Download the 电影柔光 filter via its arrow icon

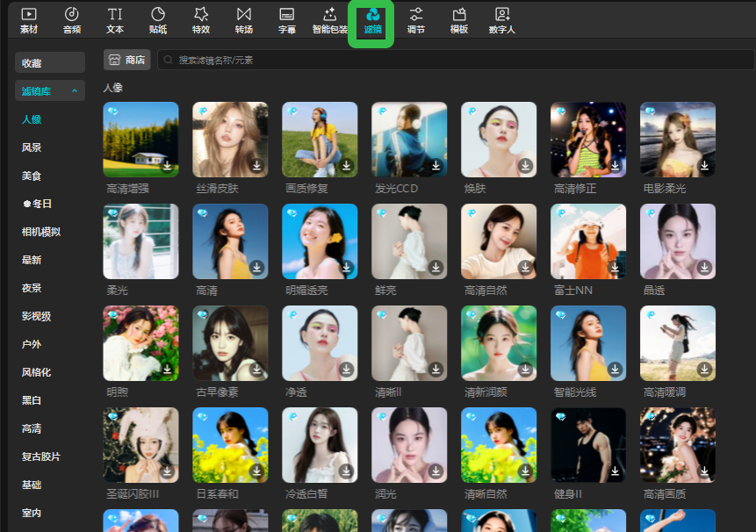click(704, 165)
